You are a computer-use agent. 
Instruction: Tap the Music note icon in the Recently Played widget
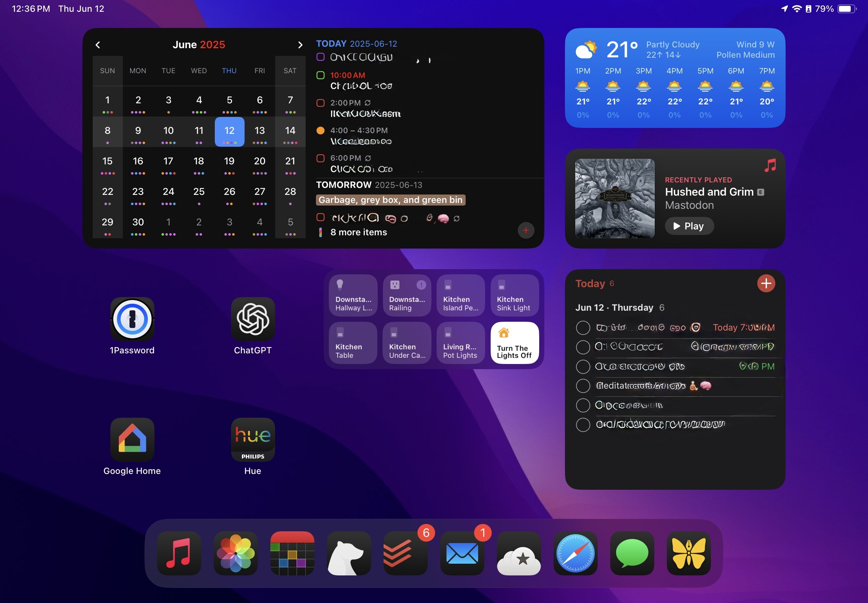click(770, 165)
